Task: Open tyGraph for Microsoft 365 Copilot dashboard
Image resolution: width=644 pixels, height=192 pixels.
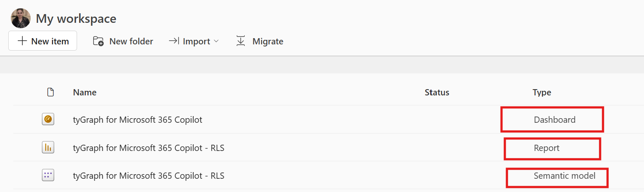Action: click(137, 120)
